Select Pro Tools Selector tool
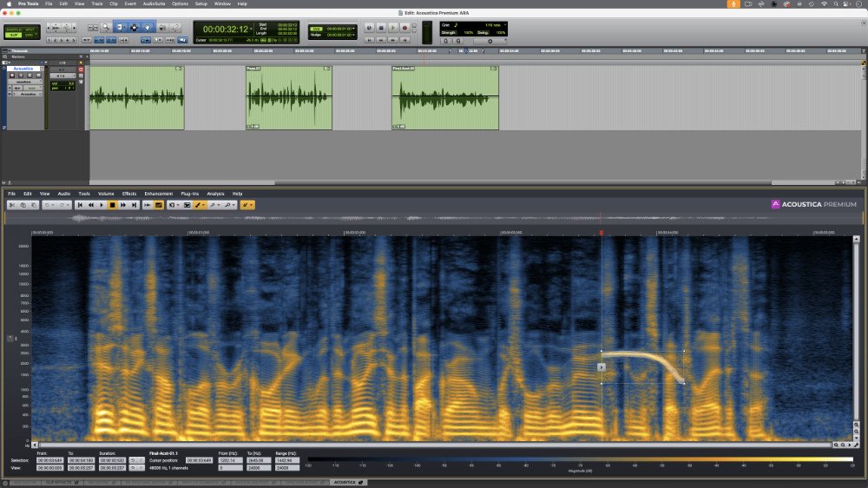This screenshot has width=868, height=488. [x=134, y=27]
